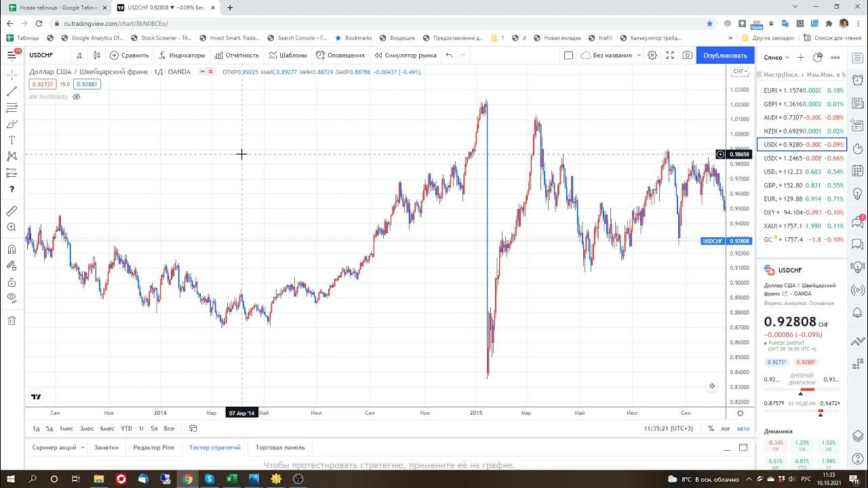
Task: Toggle BW ProfitUnity indicator visibility
Action: (x=76, y=97)
